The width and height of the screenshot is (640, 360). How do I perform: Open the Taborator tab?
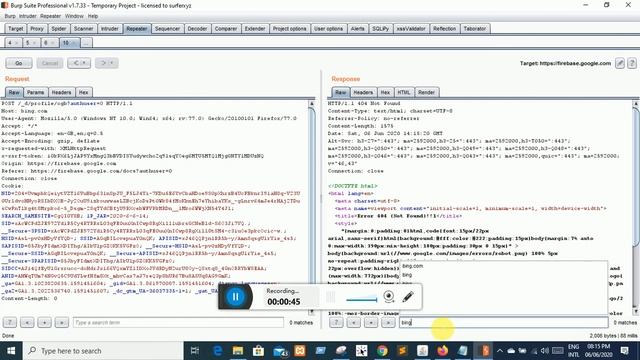[475, 29]
